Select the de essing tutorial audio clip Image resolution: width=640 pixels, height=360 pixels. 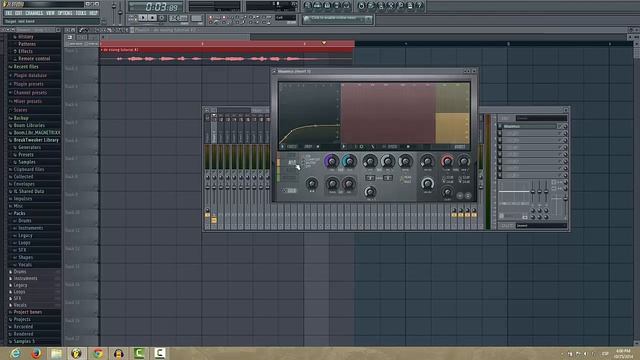[227, 56]
